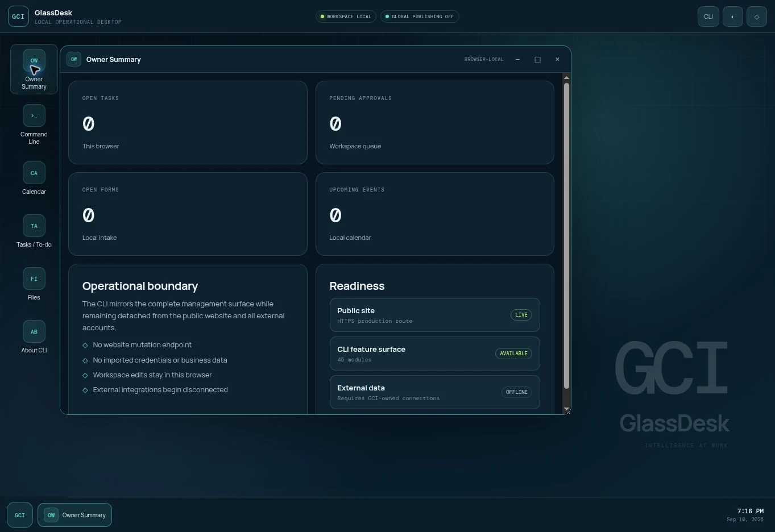Screen dimensions: 775x532
Task: Open the Owner Summary desktop icon
Action: [34, 69]
